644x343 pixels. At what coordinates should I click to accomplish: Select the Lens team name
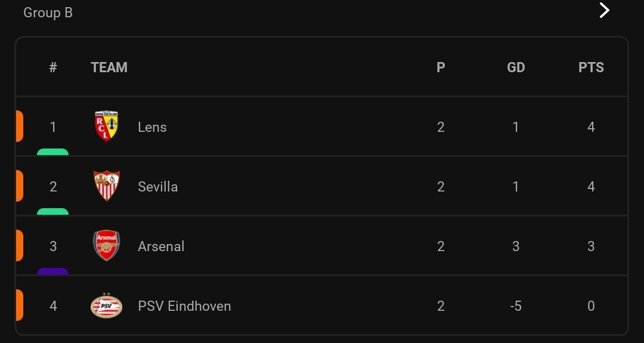pos(153,127)
